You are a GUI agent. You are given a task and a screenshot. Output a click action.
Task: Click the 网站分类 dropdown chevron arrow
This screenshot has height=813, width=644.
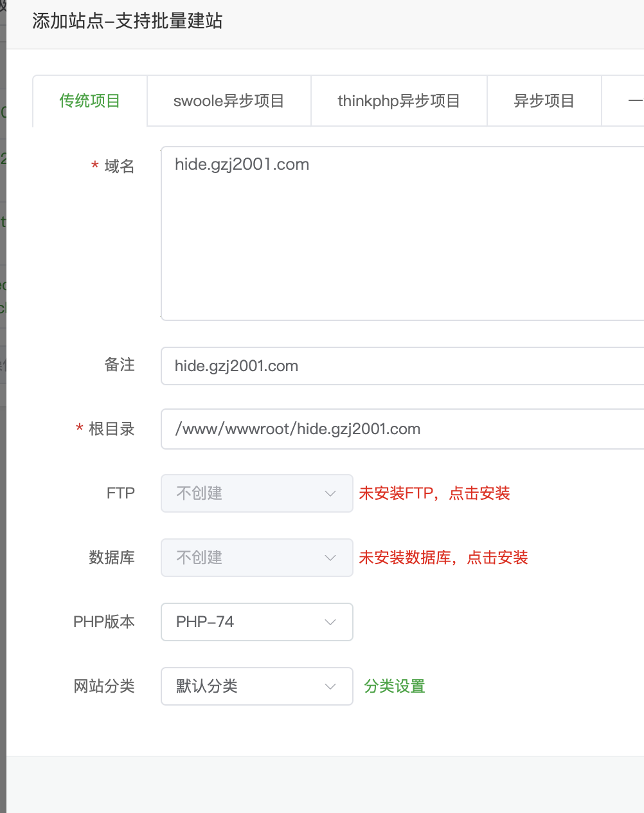[x=330, y=686]
